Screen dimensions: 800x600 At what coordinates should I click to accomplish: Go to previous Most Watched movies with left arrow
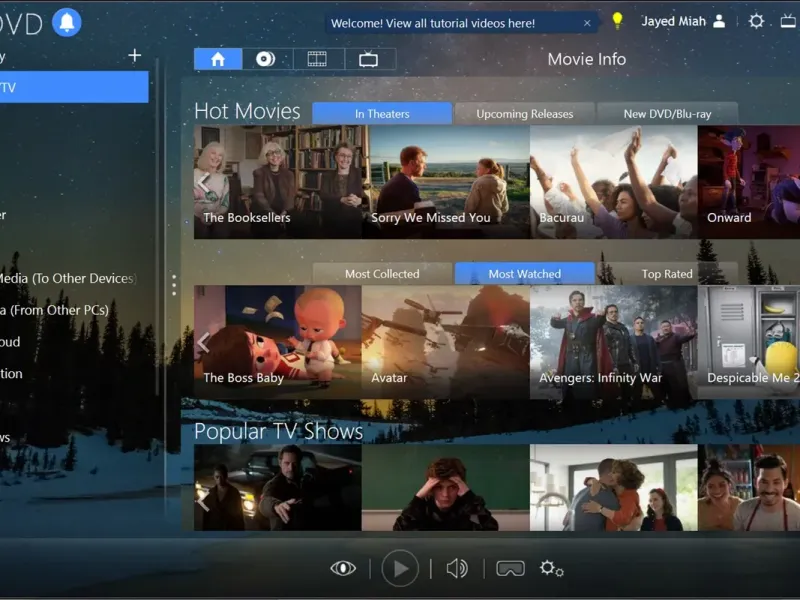tap(204, 342)
